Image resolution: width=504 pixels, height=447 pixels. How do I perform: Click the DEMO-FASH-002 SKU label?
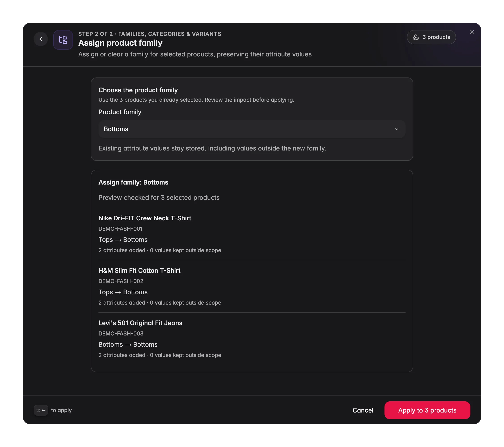click(121, 281)
